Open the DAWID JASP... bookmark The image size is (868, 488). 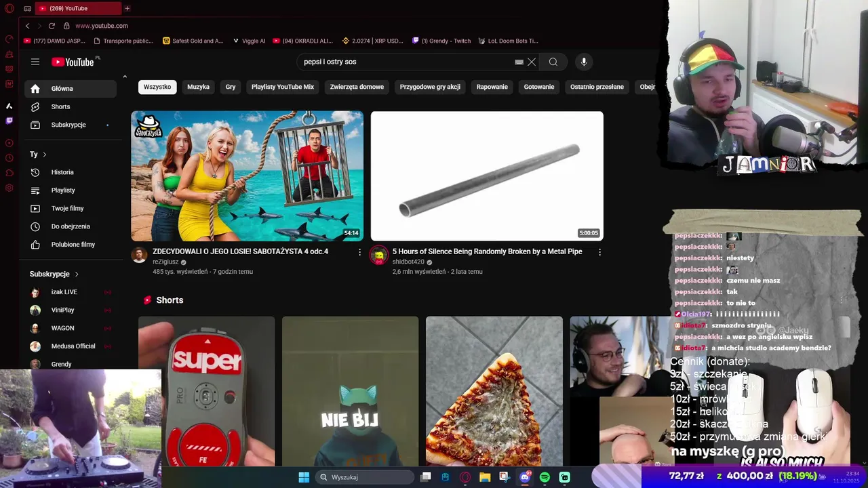tap(54, 41)
